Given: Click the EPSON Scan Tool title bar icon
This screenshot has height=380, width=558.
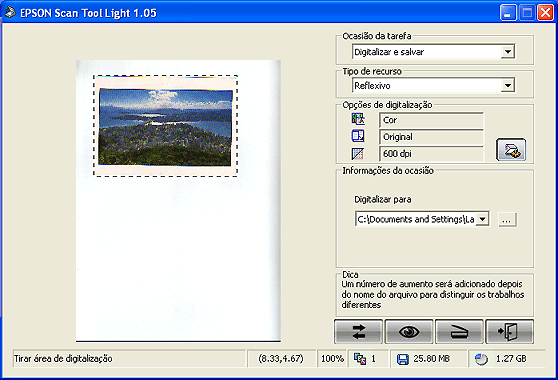Looking at the screenshot, I should [x=10, y=12].
